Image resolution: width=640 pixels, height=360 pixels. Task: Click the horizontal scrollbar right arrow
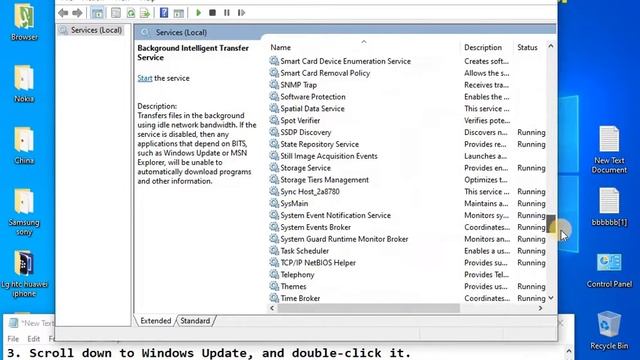pyautogui.click(x=540, y=308)
